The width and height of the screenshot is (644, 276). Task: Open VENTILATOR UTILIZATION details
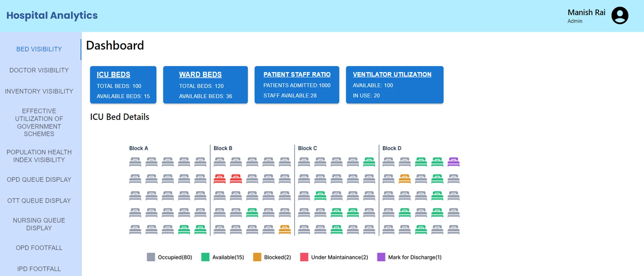point(392,75)
